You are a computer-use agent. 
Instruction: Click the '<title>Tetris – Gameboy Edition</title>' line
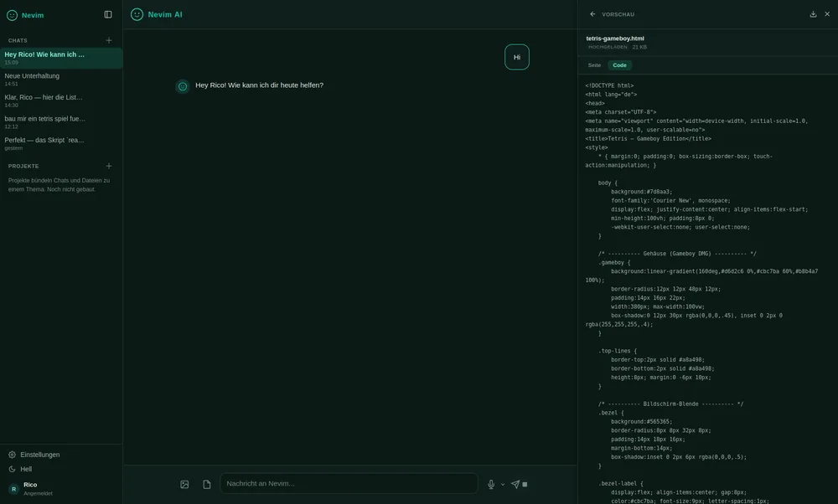[649, 139]
